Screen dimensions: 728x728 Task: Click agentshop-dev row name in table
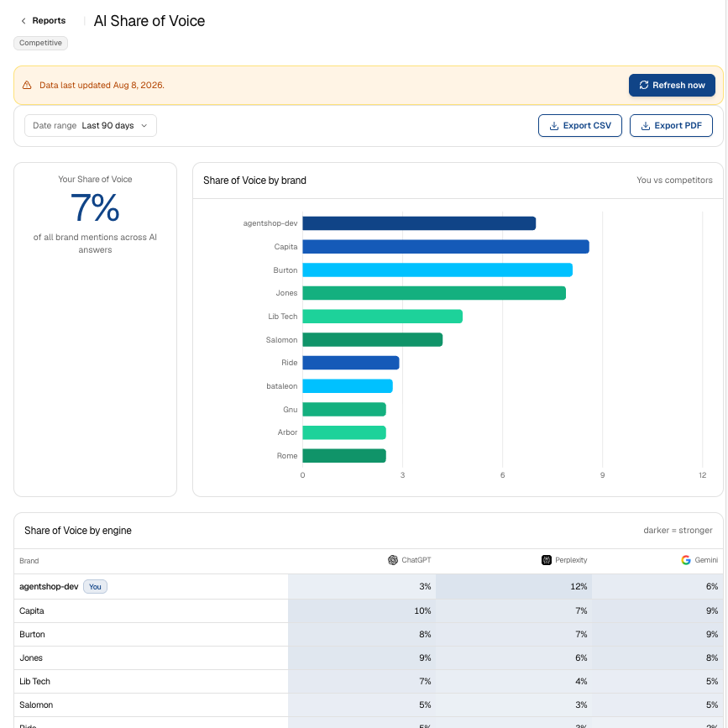(49, 586)
